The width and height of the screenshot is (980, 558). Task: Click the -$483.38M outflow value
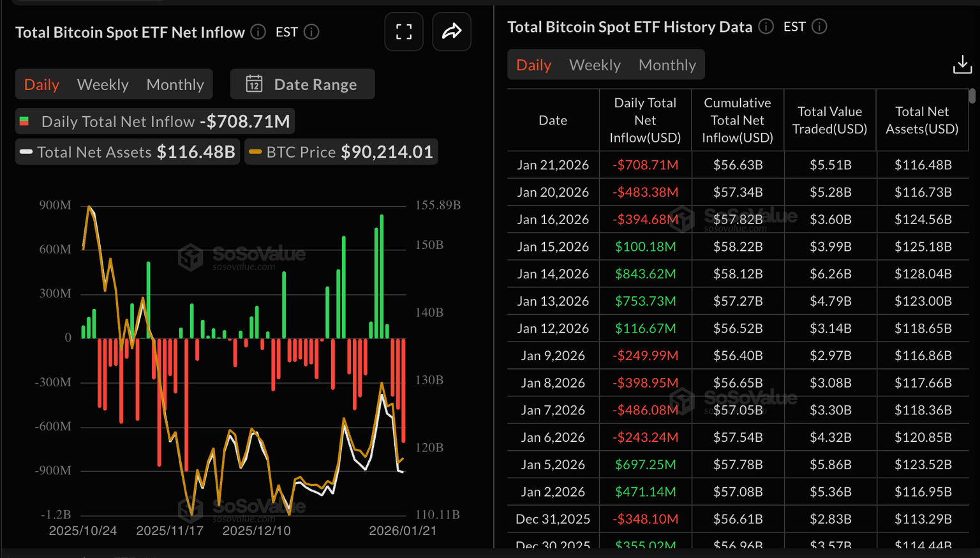[645, 192]
